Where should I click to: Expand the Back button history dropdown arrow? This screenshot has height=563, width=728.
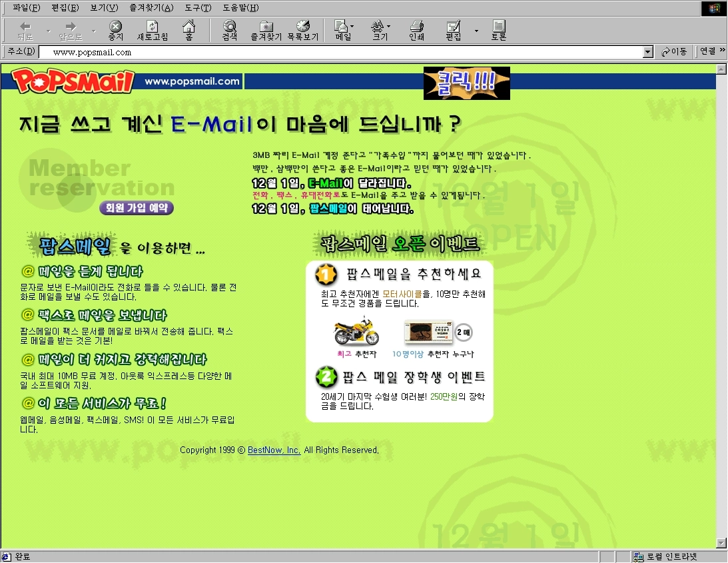(48, 31)
